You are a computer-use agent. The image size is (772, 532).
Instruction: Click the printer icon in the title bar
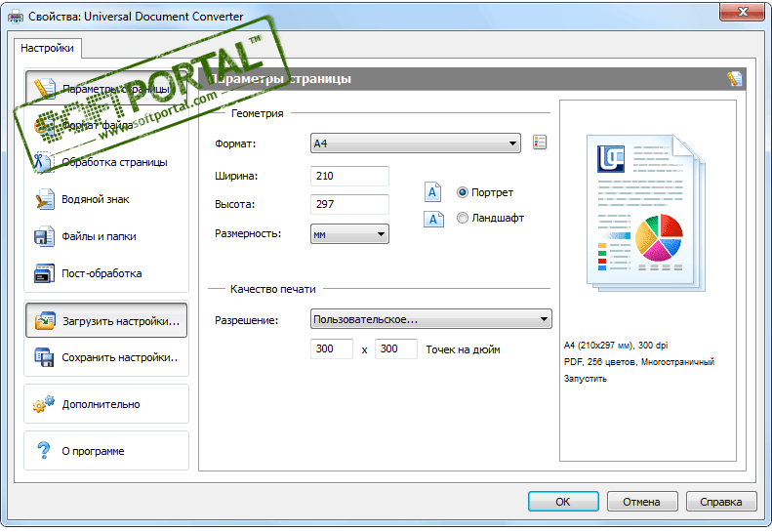[x=16, y=17]
